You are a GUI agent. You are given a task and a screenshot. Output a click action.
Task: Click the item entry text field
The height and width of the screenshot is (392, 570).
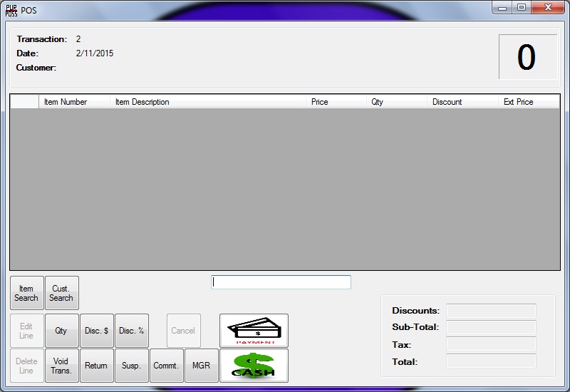[x=281, y=282]
